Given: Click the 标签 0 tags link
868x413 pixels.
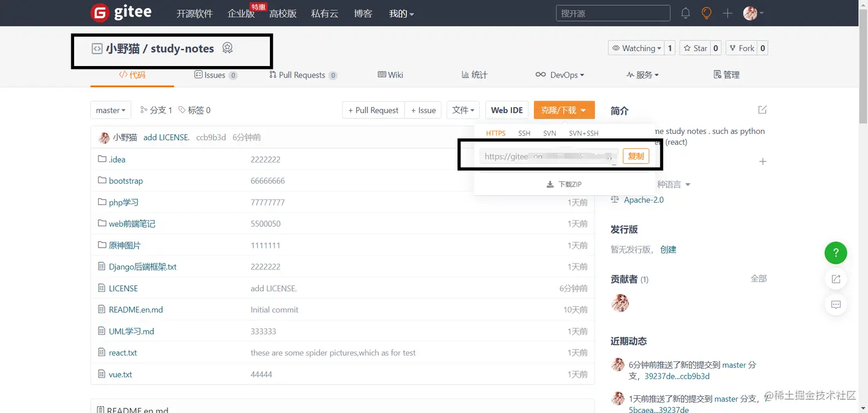Looking at the screenshot, I should 195,110.
